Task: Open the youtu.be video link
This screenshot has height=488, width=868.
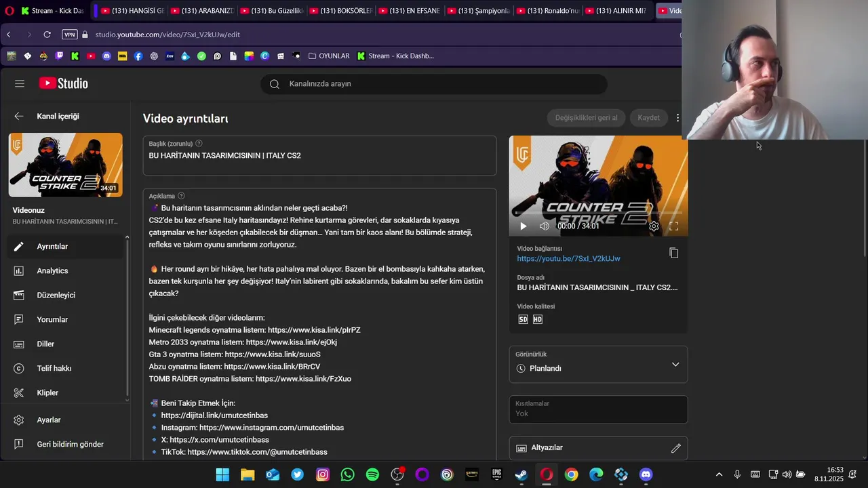Action: (568, 259)
